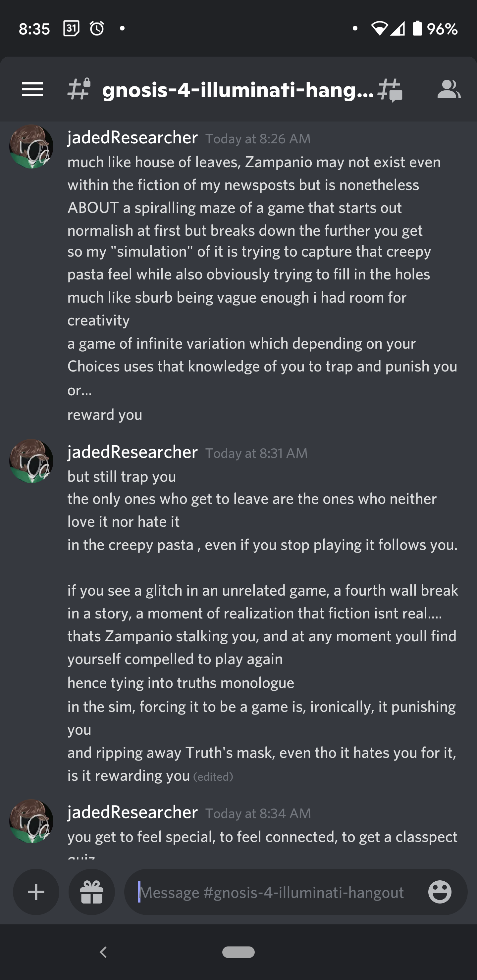Open the gift Nitro button
477x980 pixels.
point(92,892)
